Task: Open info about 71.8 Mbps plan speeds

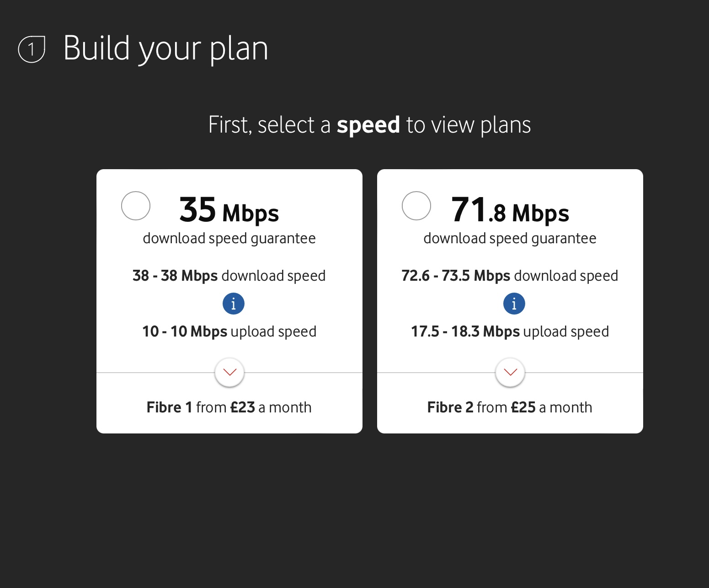Action: pyautogui.click(x=514, y=304)
